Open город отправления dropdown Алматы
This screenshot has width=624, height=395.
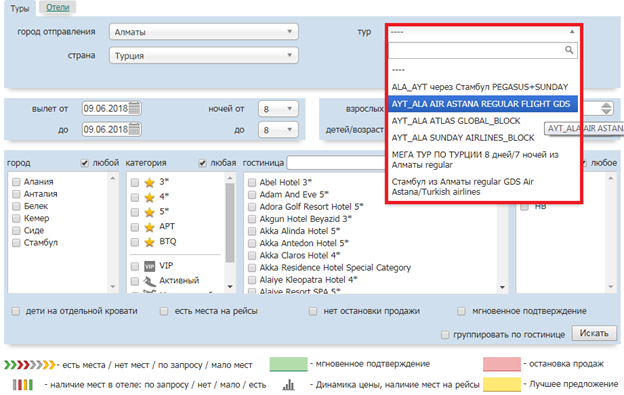pos(204,32)
